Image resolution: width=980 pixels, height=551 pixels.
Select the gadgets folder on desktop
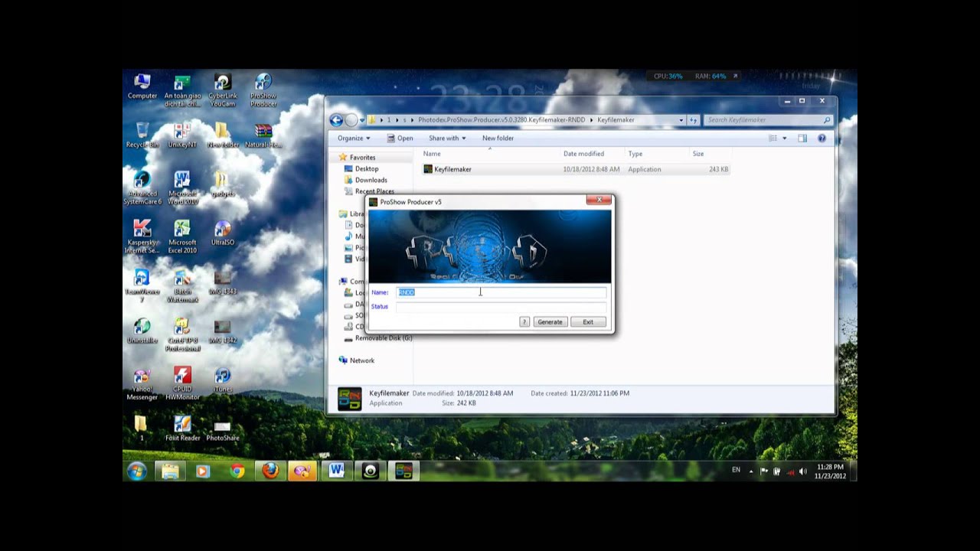point(223,184)
